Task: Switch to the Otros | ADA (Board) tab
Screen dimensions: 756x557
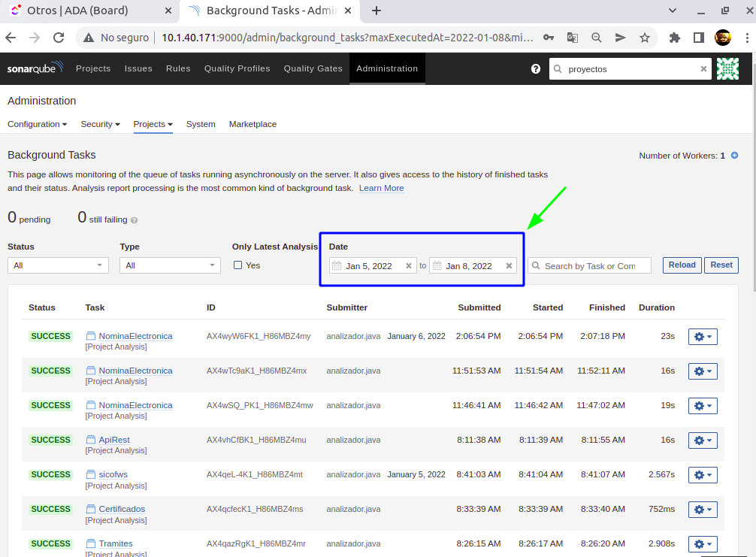Action: (x=77, y=11)
